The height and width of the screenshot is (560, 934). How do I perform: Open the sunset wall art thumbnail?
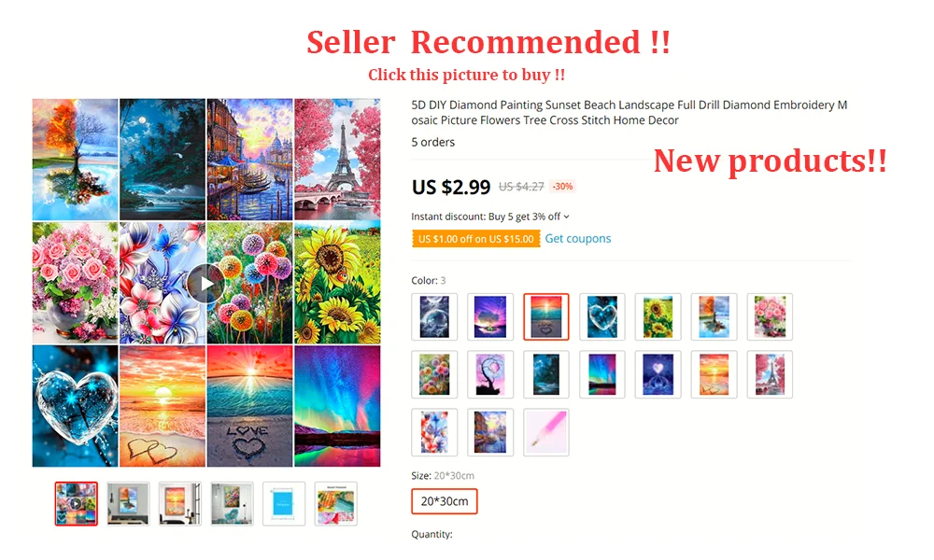[x=180, y=503]
